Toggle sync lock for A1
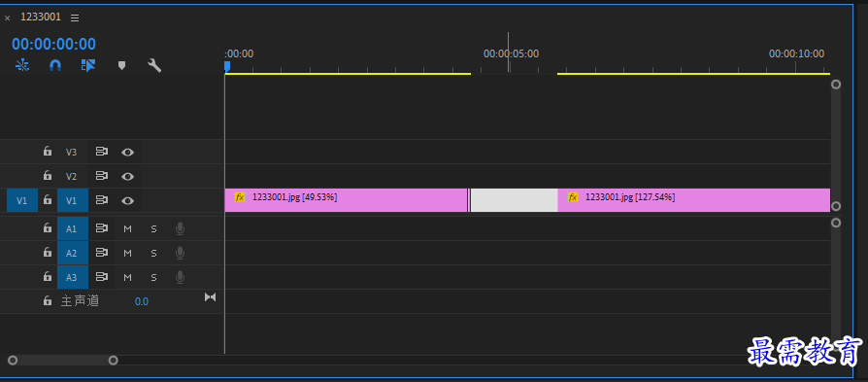868x382 pixels. (101, 227)
